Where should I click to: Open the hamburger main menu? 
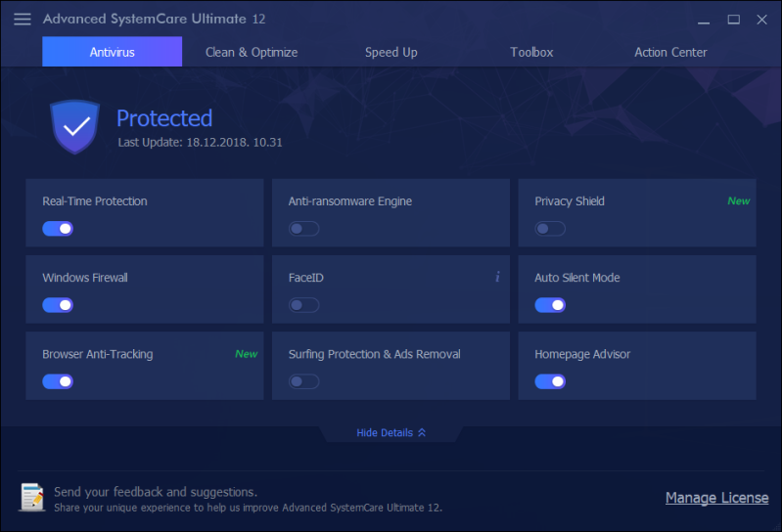tap(23, 20)
